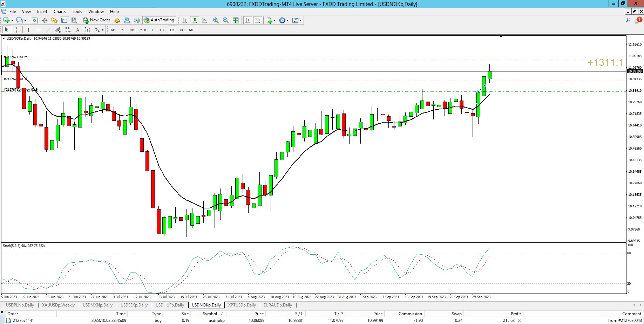
Task: Expand the Profiles dropdown arrow
Action: click(25, 20)
